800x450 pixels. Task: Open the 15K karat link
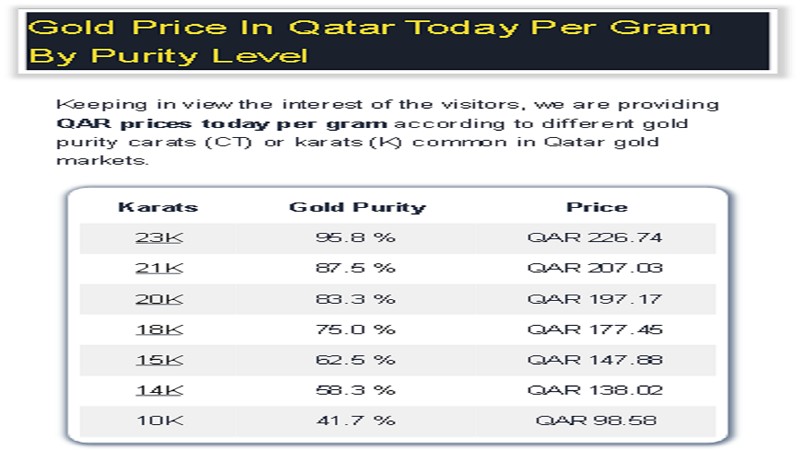tap(158, 359)
